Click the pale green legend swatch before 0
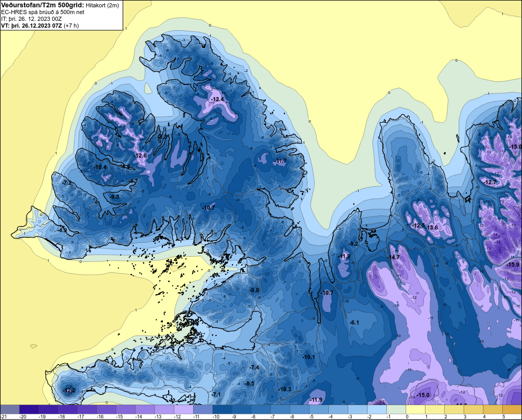 [396, 410]
